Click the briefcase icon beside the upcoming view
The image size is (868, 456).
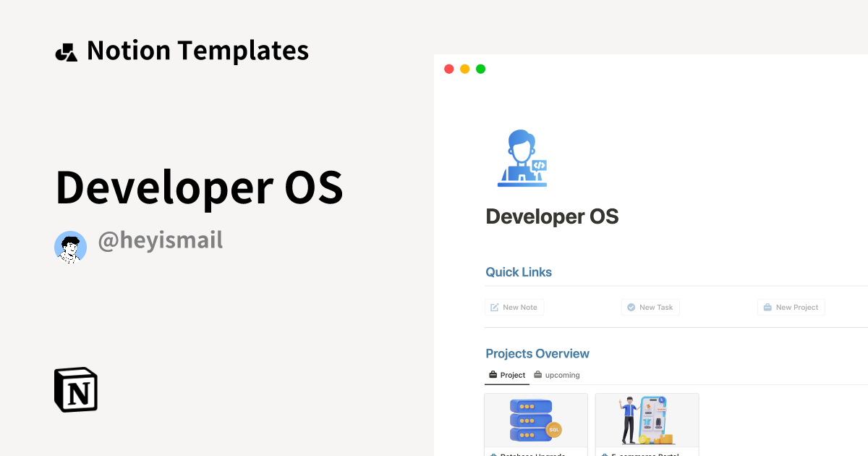(x=537, y=375)
